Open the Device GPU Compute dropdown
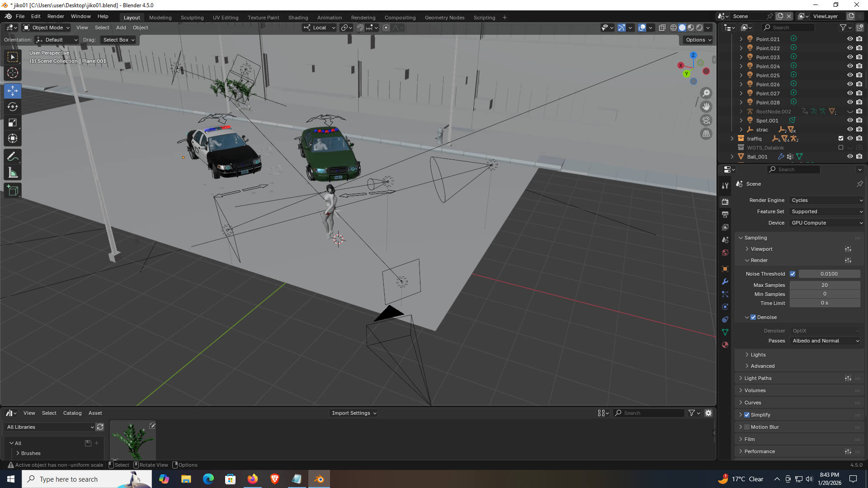Viewport: 868px width, 488px height. tap(826, 223)
